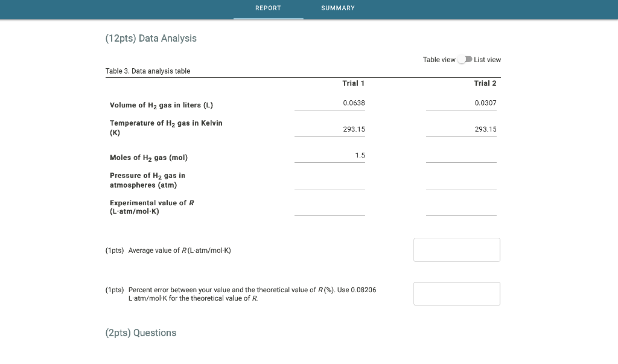This screenshot has width=618, height=364.
Task: Select the REPORT tab
Action: [268, 8]
